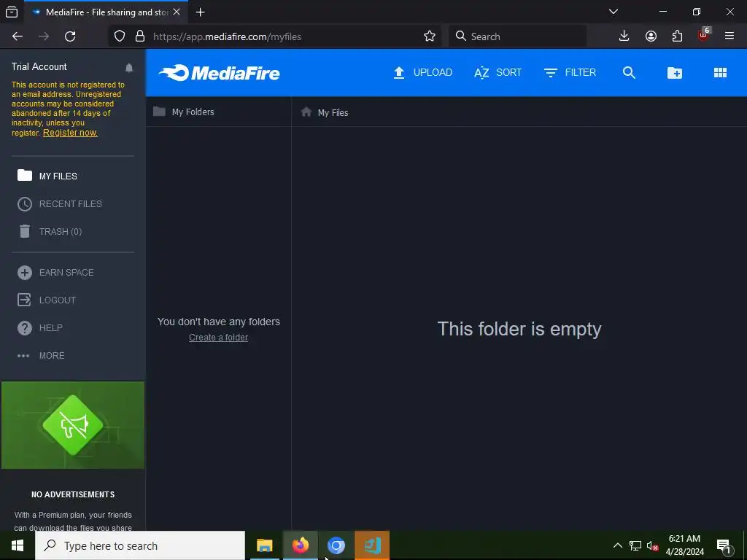This screenshot has height=560, width=747.
Task: Open File Explorer from taskbar
Action: pos(264,545)
